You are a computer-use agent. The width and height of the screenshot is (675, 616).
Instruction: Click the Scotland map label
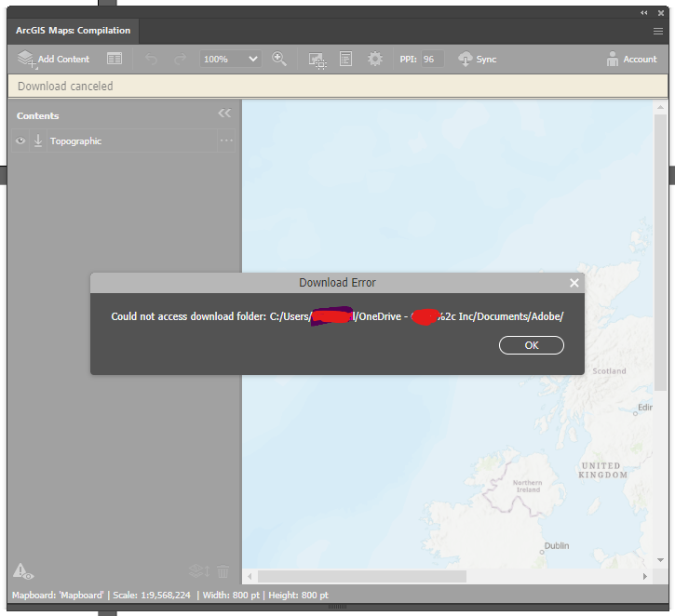pyautogui.click(x=609, y=370)
